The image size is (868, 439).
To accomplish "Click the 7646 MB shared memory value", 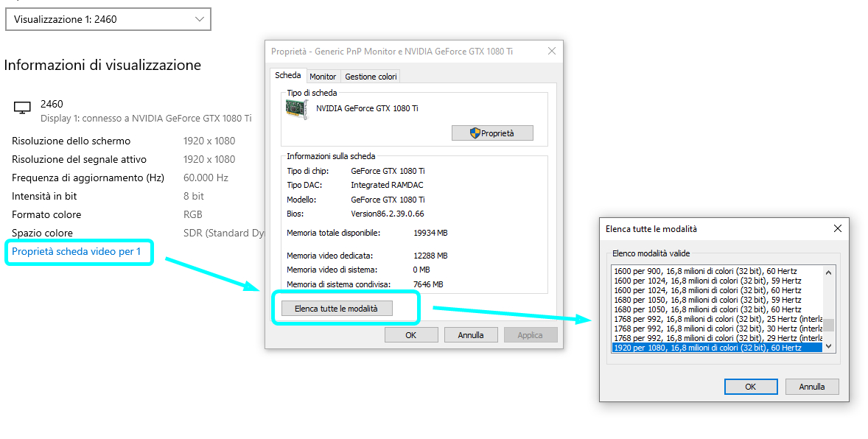I will click(428, 284).
